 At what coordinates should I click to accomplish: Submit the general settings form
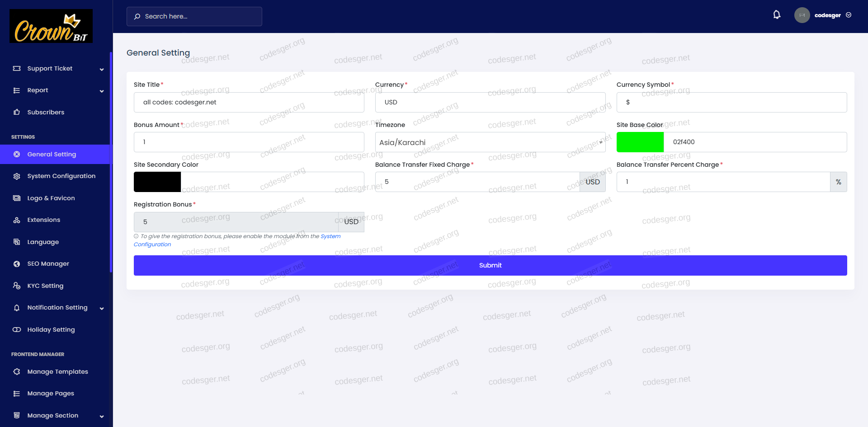[490, 265]
